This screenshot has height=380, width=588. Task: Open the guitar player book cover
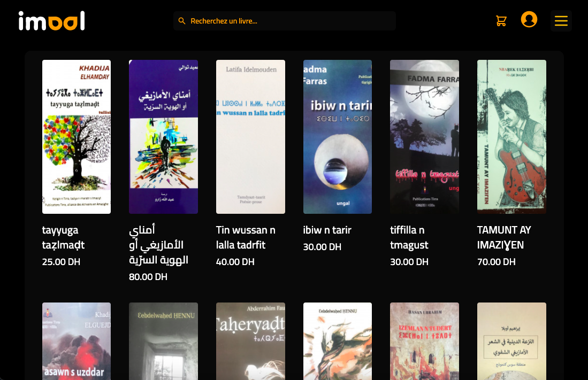click(x=511, y=137)
